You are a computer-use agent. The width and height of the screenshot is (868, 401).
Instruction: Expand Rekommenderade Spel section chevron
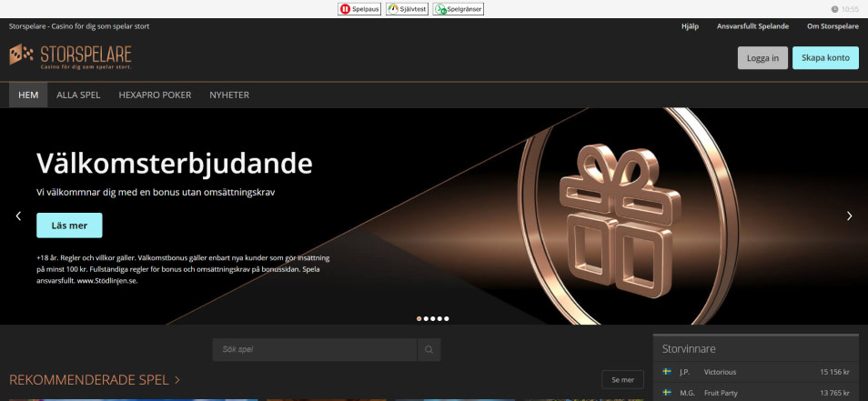pos(177,380)
